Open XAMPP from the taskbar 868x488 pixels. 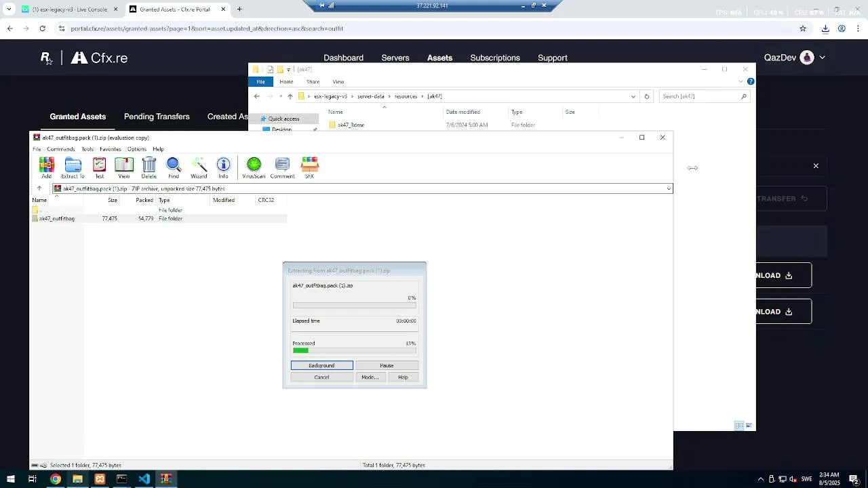100,479
